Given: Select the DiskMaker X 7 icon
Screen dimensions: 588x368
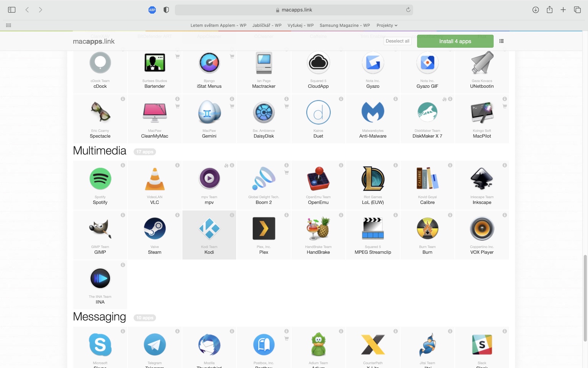Looking at the screenshot, I should 427,112.
